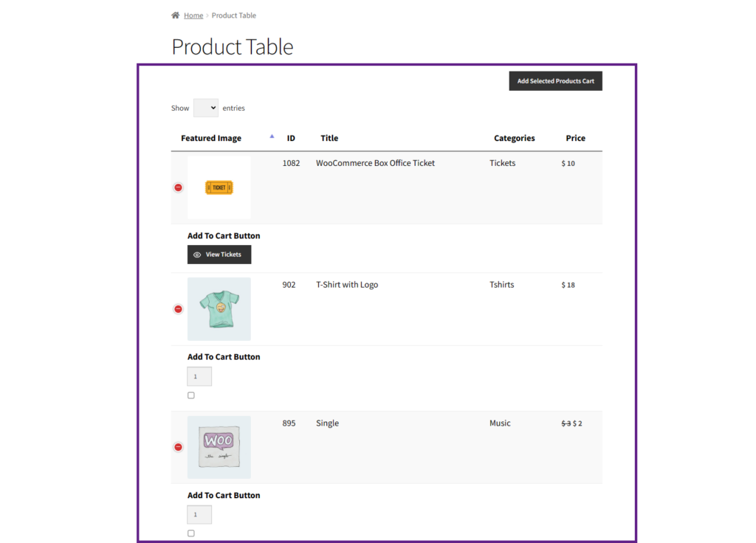The height and width of the screenshot is (543, 756).
Task: Click the Featured Image sort arrow
Action: pos(272,136)
